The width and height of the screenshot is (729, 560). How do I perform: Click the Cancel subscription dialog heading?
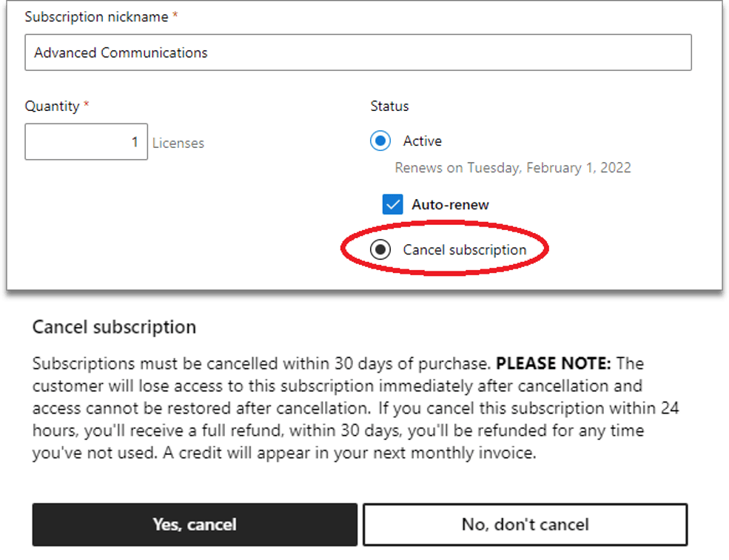(114, 327)
